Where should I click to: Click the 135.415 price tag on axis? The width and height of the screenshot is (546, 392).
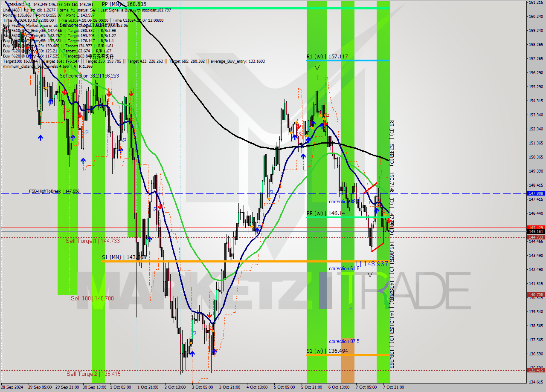click(536, 370)
